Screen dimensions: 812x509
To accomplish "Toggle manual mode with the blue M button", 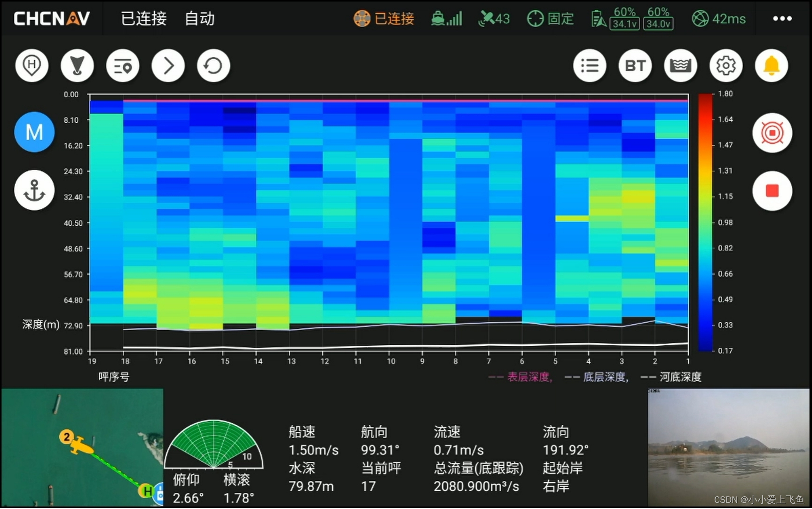I will point(34,132).
